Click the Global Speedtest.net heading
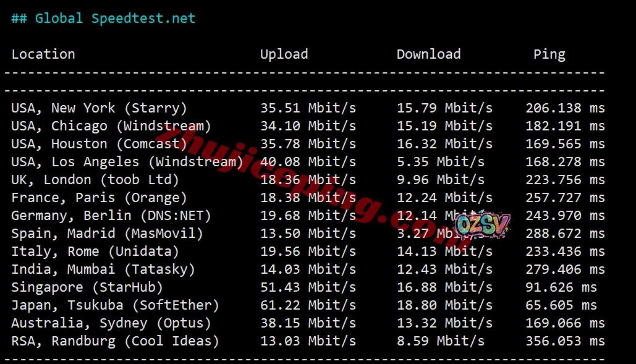Viewport: 636px width, 364px height. coord(103,19)
